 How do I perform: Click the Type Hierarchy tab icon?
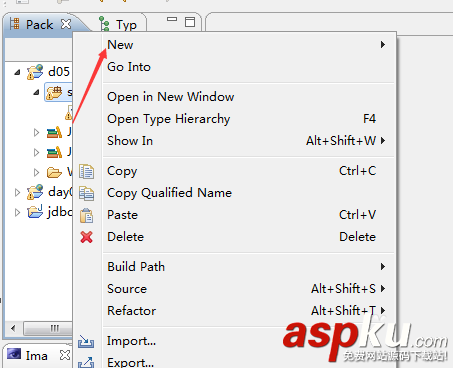(x=104, y=23)
